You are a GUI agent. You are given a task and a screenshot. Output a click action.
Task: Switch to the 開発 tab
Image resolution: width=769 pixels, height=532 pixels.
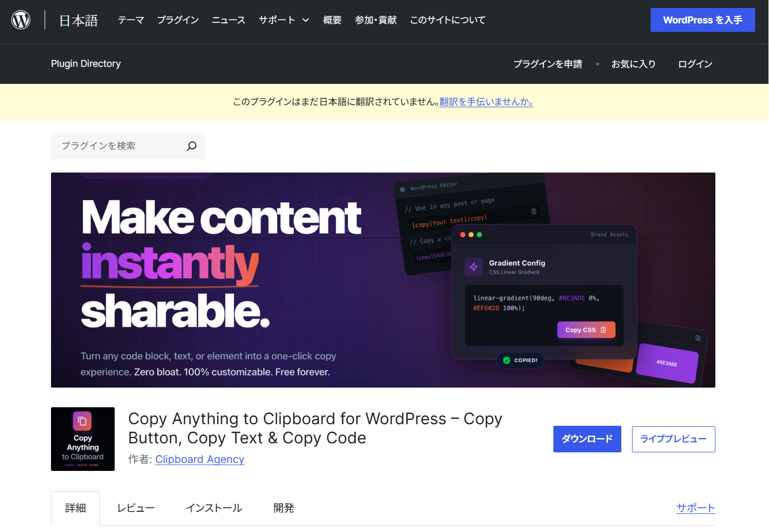pos(284,508)
